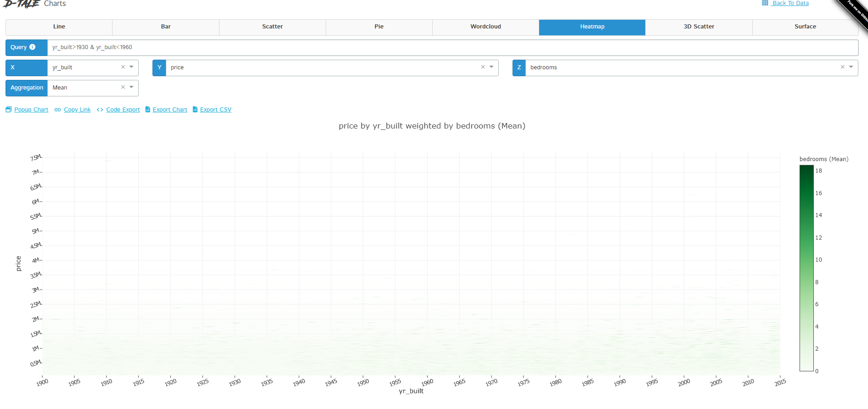
Task: Click the bedrooms color scale bar
Action: (806, 268)
